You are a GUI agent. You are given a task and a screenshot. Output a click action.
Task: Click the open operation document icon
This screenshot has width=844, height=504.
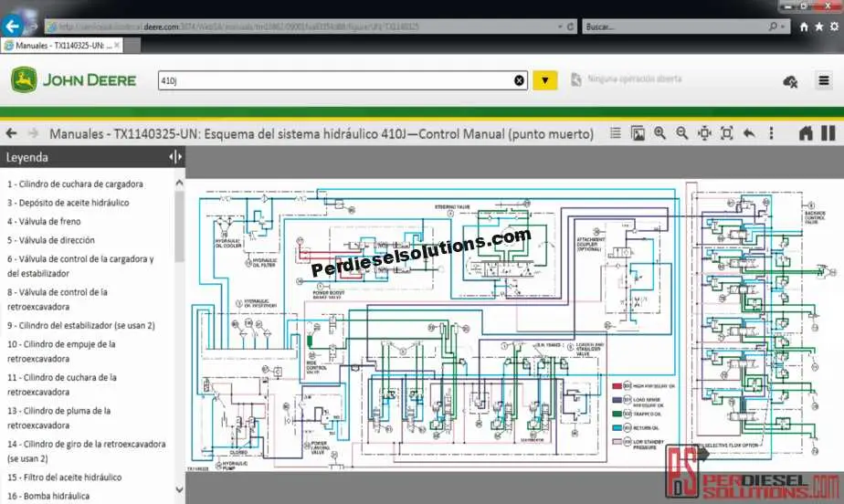tap(576, 79)
